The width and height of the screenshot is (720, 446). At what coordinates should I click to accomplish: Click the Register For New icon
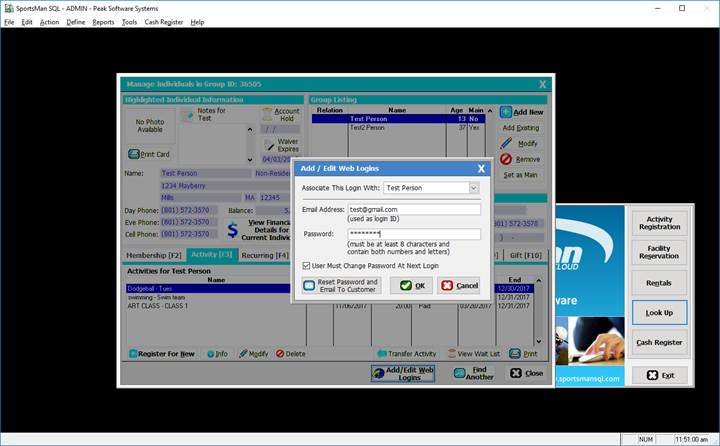(x=131, y=354)
